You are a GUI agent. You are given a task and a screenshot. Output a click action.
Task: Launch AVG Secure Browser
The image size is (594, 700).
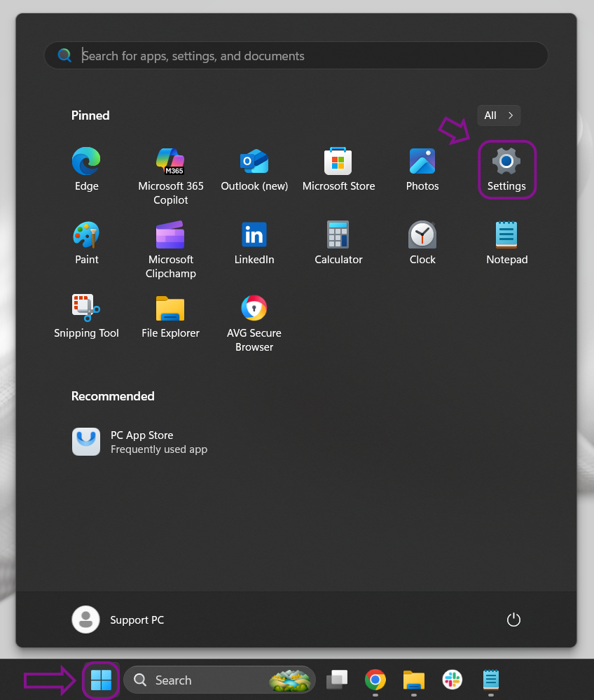(254, 323)
